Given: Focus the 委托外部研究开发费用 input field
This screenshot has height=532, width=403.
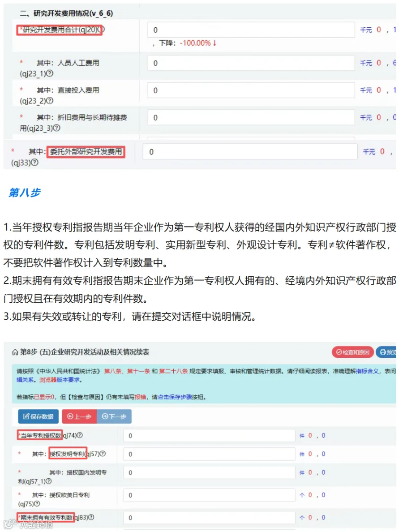Looking at the screenshot, I should click(x=250, y=152).
